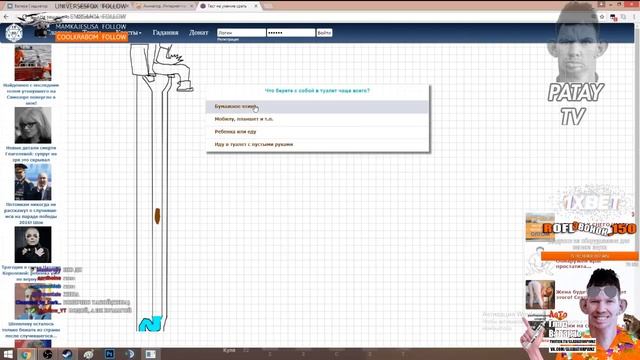640x360 pixels.
Task: Open the news caption under the red ship
Action: [31, 94]
